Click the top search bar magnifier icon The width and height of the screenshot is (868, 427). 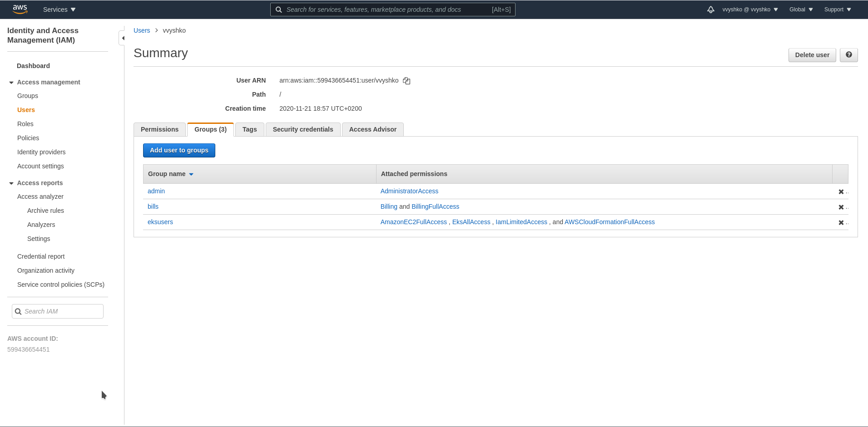tap(279, 10)
